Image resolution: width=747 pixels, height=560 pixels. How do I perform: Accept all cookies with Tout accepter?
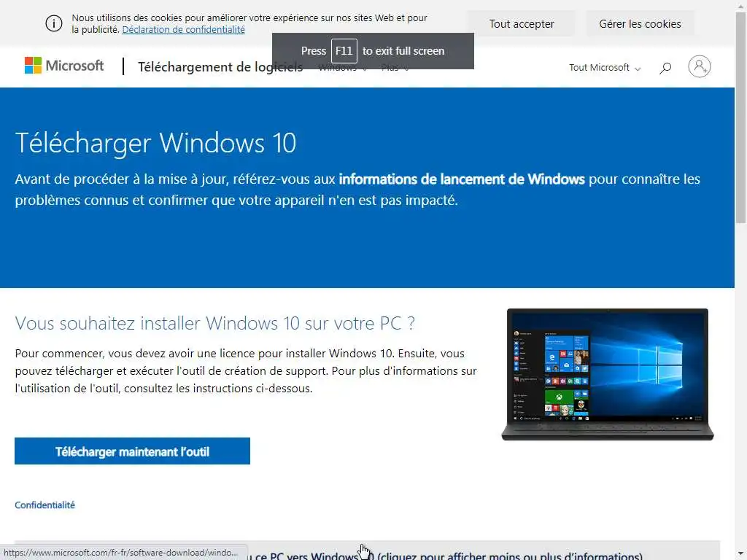click(521, 24)
